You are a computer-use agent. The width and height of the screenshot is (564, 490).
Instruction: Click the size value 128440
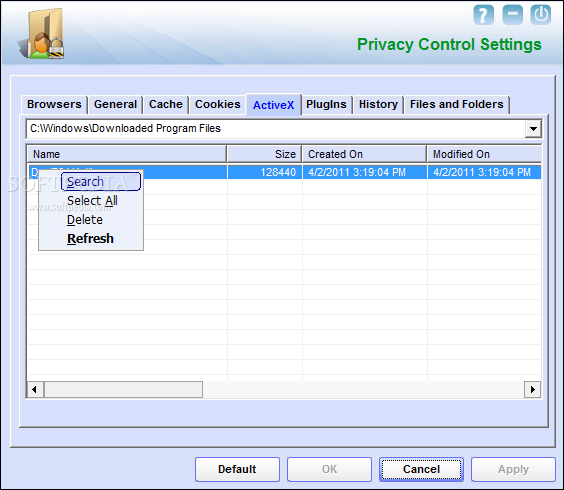(x=278, y=172)
